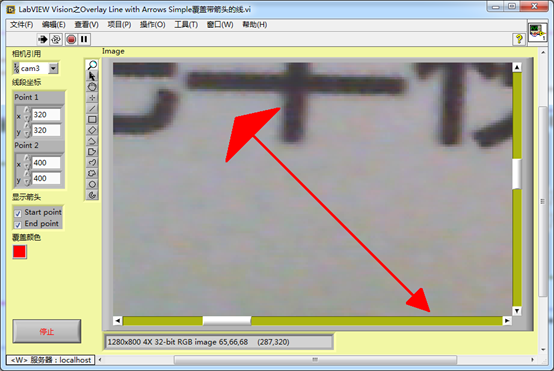Open the 工具(T) menu

click(x=186, y=24)
